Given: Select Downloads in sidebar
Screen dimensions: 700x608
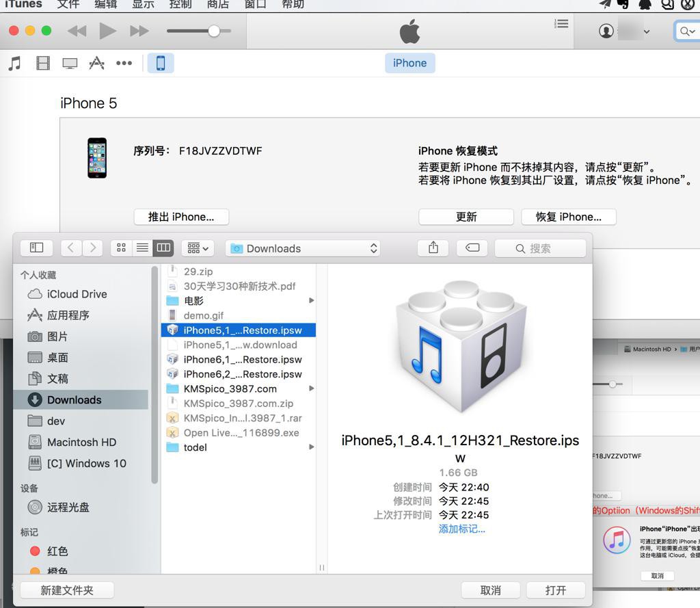Looking at the screenshot, I should (81, 399).
